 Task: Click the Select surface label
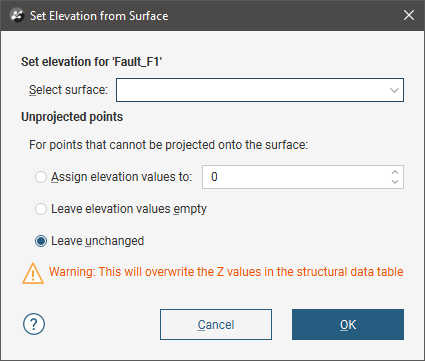click(68, 90)
